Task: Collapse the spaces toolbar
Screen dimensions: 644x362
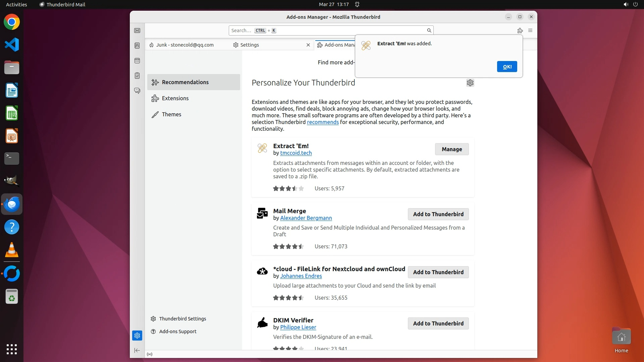Action: click(x=137, y=350)
